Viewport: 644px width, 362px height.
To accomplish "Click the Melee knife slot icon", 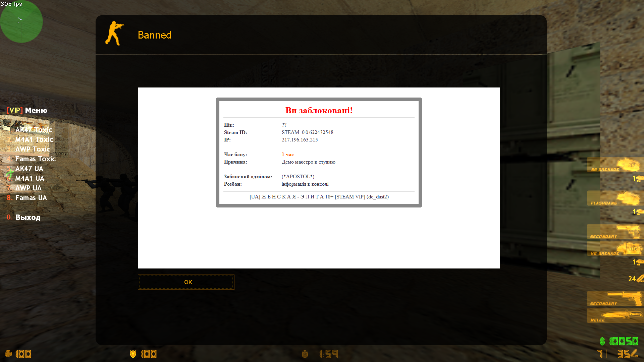I will click(615, 315).
